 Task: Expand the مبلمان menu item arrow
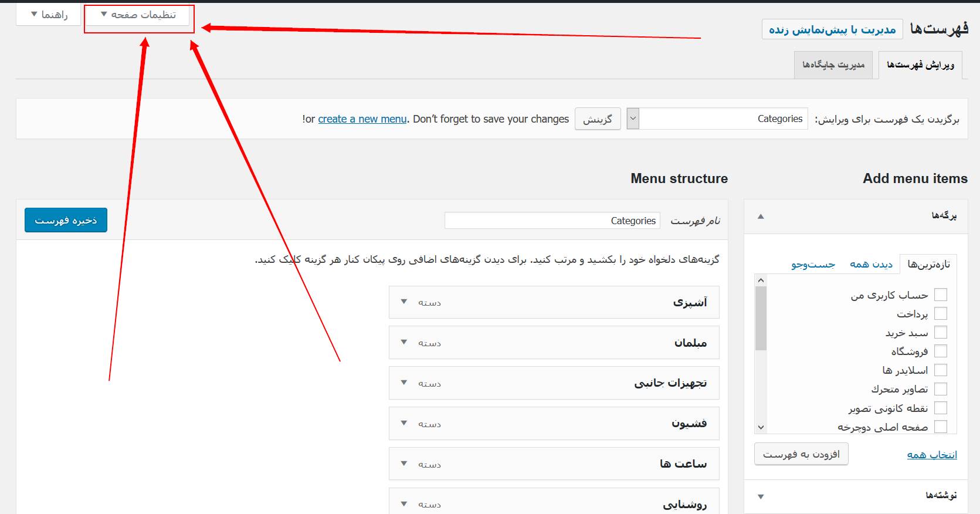pyautogui.click(x=404, y=342)
